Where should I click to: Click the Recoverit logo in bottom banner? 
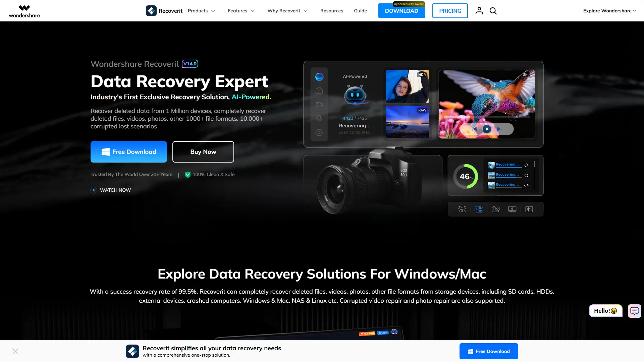132,351
